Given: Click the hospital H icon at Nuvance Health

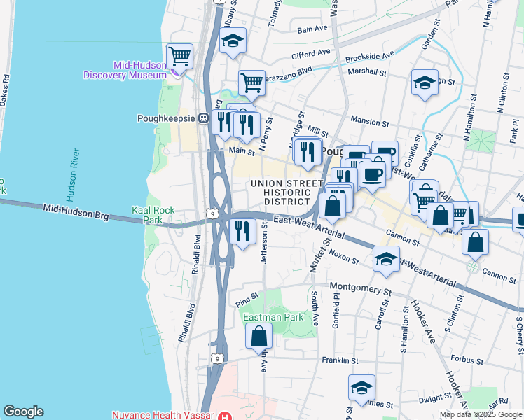Looking at the screenshot, I should pos(225,416).
